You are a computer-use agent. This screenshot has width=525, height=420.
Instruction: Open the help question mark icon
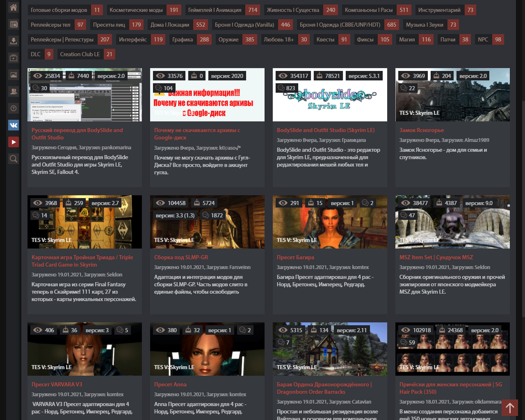pos(14,108)
